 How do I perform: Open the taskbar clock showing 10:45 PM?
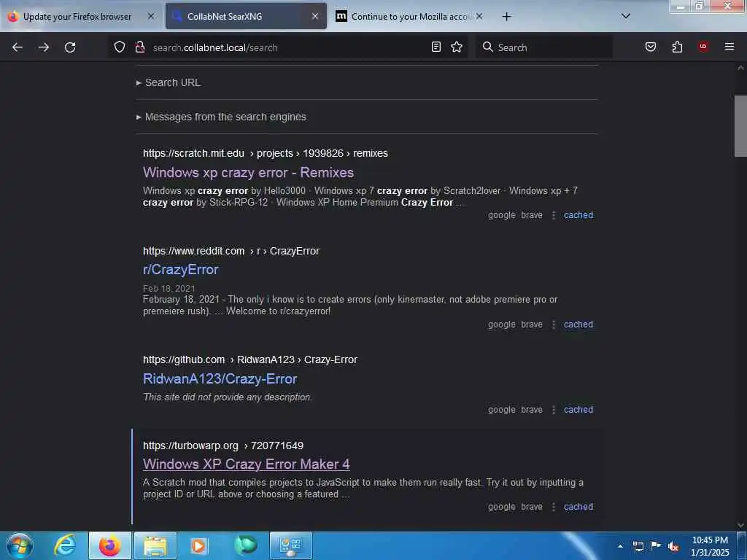pos(710,546)
